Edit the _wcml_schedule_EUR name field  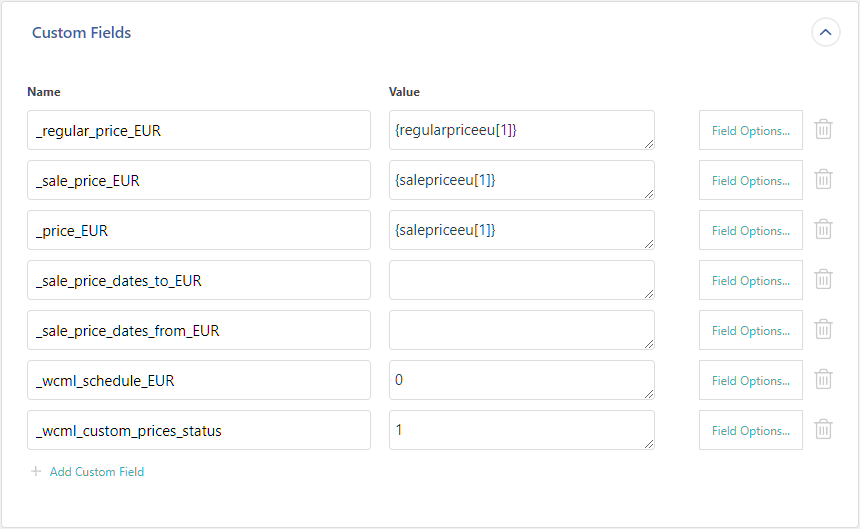pyautogui.click(x=199, y=380)
